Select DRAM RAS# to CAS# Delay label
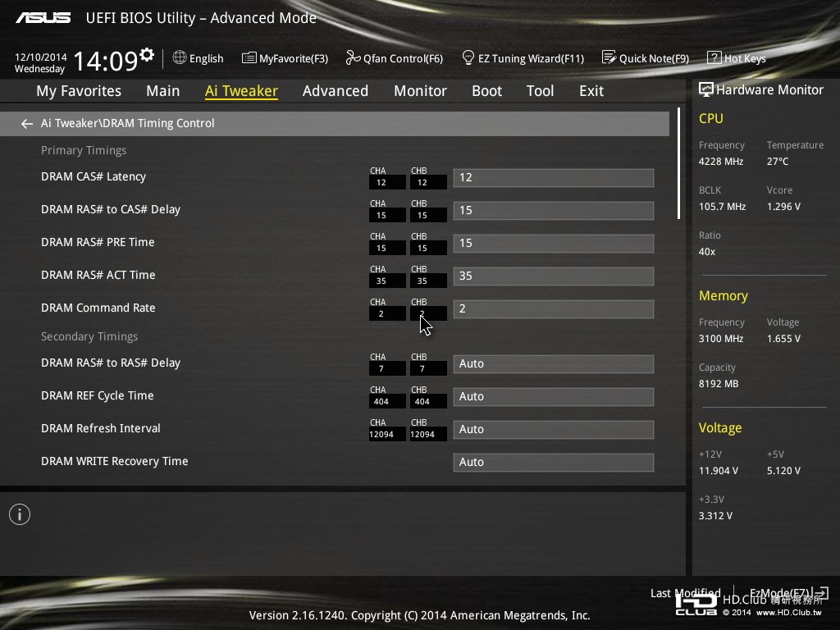The image size is (840, 630). [111, 209]
